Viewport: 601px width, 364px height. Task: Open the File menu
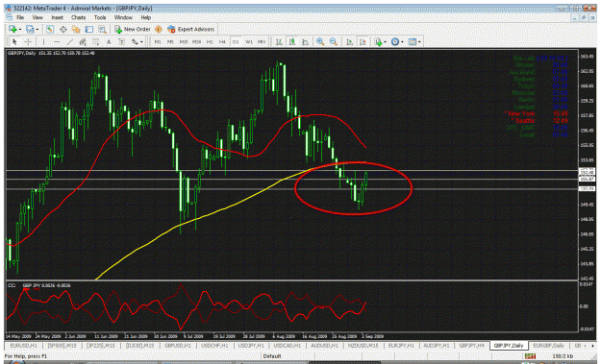click(x=20, y=17)
